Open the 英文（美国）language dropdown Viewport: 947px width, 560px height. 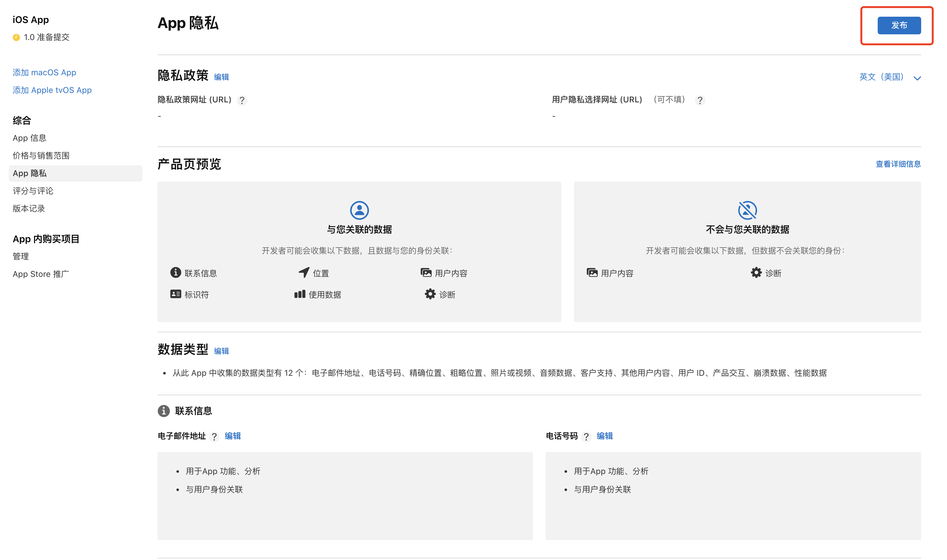pos(890,77)
